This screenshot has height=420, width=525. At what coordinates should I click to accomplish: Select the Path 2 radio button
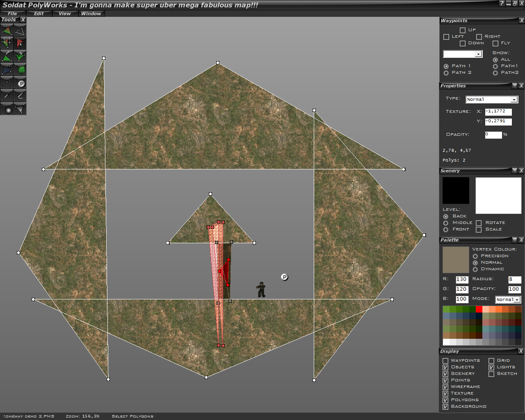pos(446,73)
